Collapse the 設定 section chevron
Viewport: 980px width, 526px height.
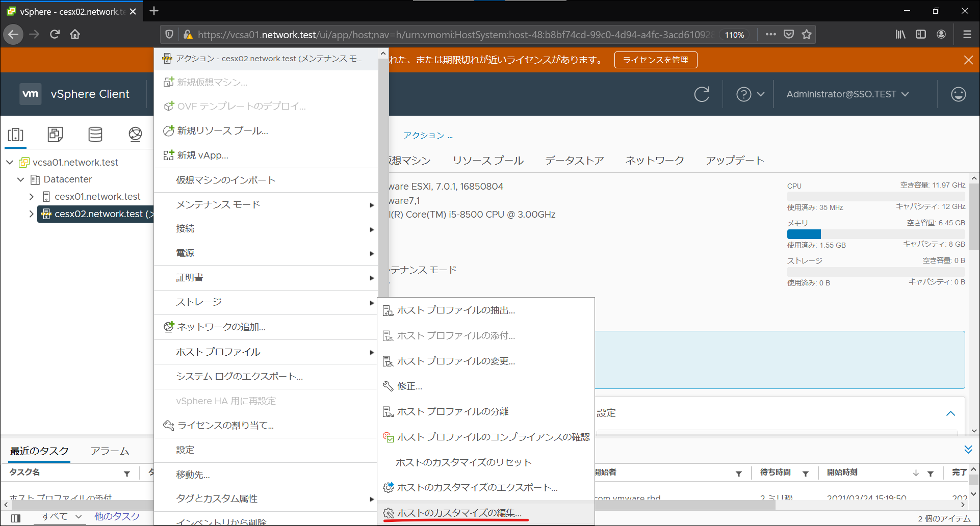click(950, 413)
